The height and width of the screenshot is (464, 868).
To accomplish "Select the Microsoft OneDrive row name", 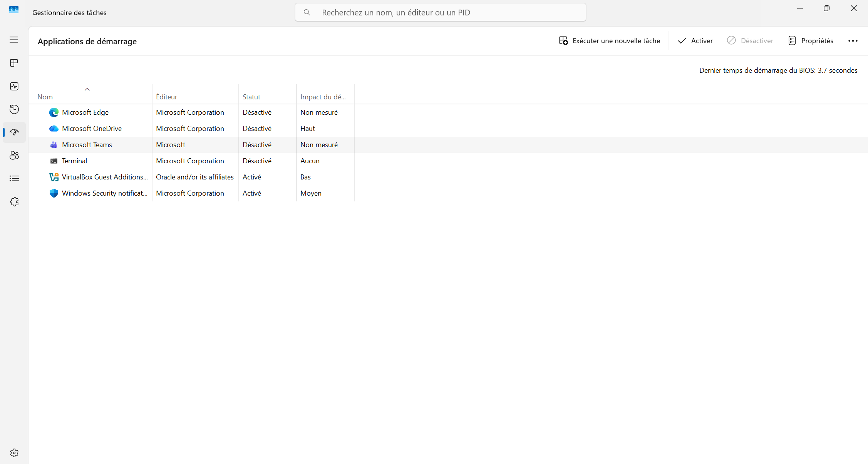I will coord(92,129).
